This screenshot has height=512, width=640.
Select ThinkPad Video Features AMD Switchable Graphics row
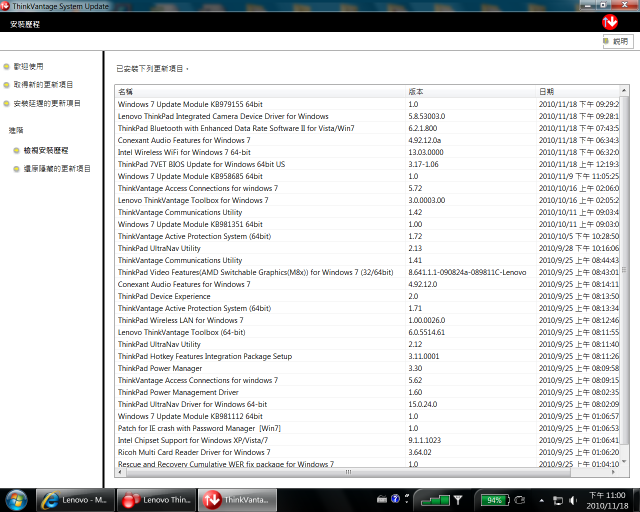point(367,272)
